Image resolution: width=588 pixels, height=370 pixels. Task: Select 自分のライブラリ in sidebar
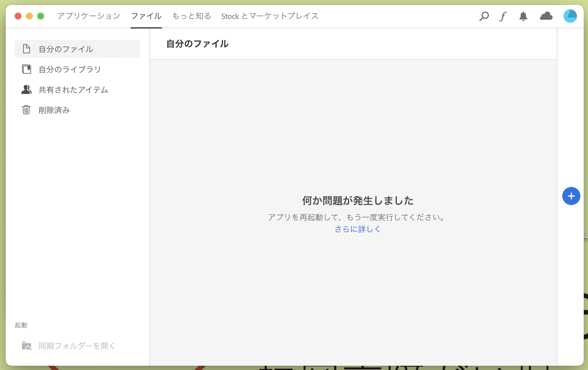pyautogui.click(x=70, y=69)
